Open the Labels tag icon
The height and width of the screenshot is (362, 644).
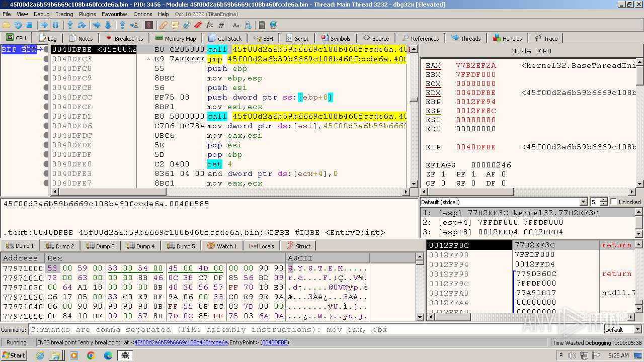point(187,25)
